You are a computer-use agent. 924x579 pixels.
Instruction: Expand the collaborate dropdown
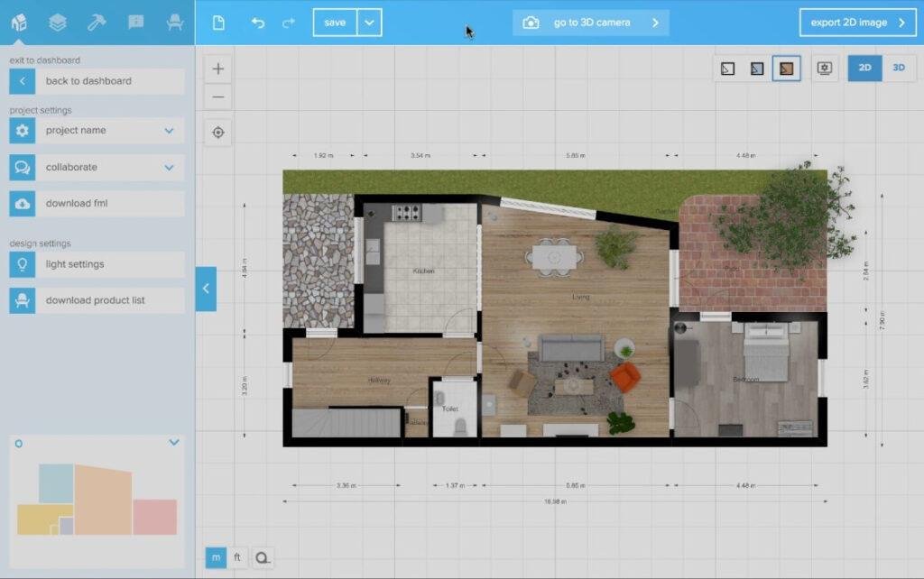pyautogui.click(x=168, y=167)
